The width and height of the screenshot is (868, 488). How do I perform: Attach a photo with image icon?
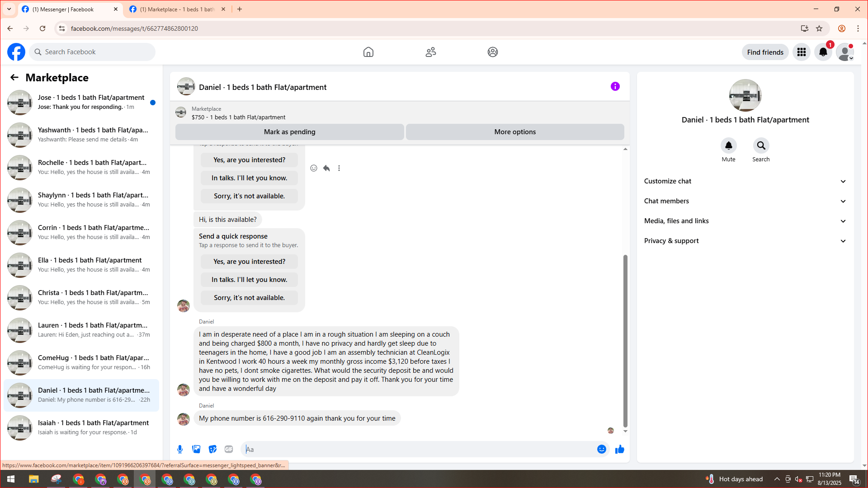tap(196, 449)
